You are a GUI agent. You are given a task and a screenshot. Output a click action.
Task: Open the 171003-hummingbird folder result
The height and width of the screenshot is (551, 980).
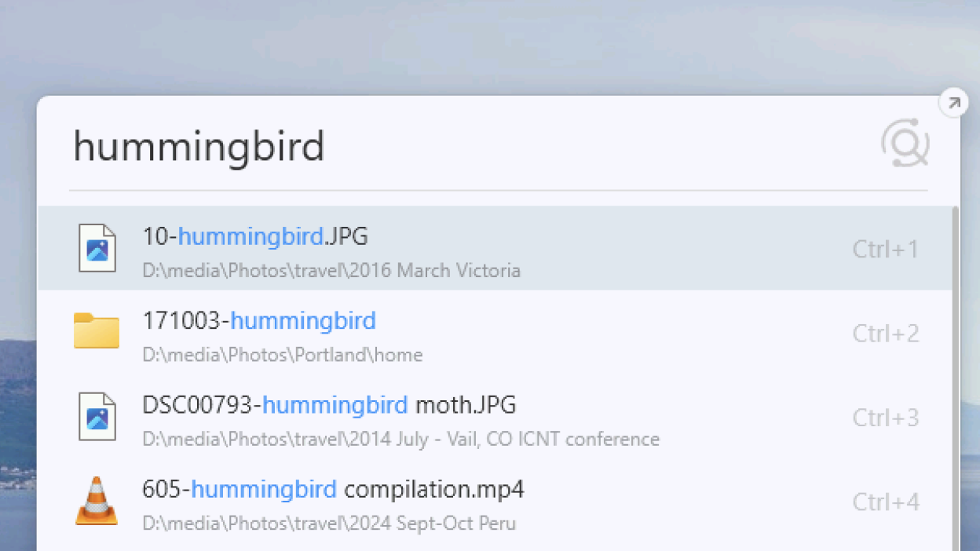[x=259, y=321]
